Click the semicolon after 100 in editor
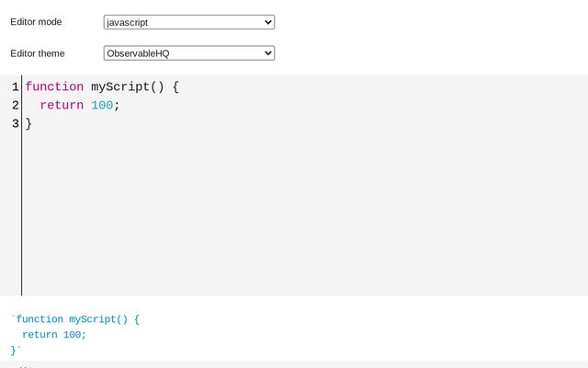588x368 pixels. (x=117, y=106)
